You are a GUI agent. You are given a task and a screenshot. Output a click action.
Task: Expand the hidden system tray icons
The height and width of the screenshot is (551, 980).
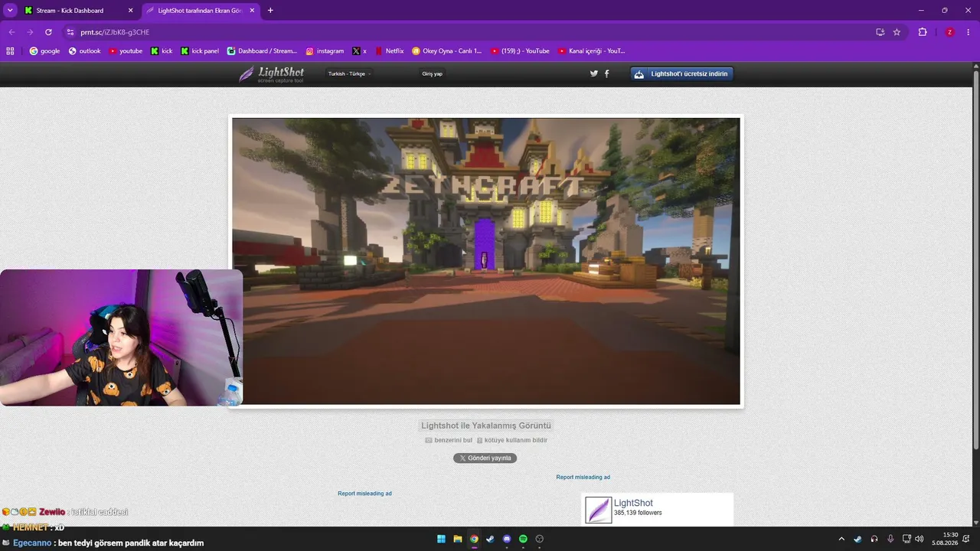[x=841, y=539]
